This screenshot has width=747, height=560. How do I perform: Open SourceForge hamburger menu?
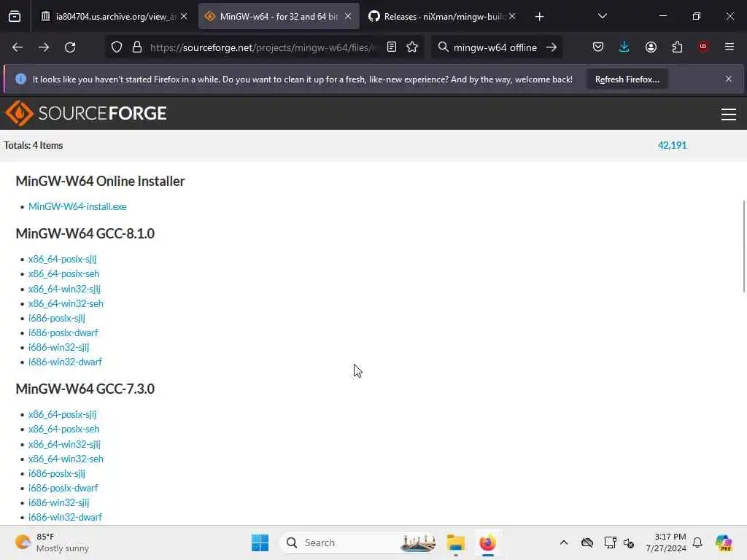coord(729,114)
